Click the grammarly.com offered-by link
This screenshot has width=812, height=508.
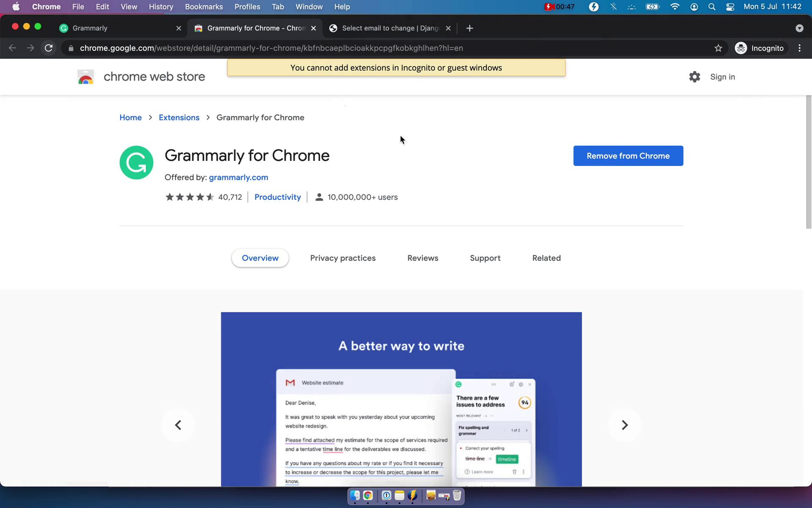coord(238,177)
